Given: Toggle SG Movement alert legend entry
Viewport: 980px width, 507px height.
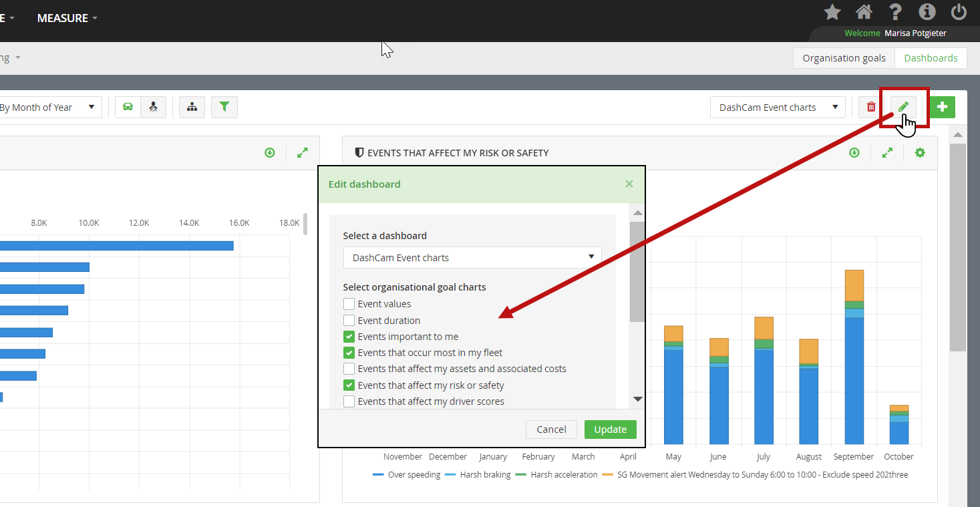Looking at the screenshot, I should click(755, 475).
